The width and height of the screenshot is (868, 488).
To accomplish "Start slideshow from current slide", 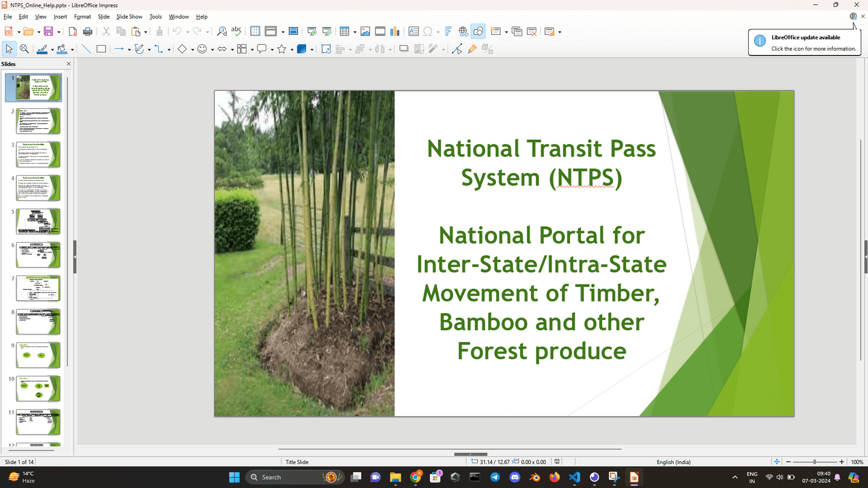I will coord(327,31).
